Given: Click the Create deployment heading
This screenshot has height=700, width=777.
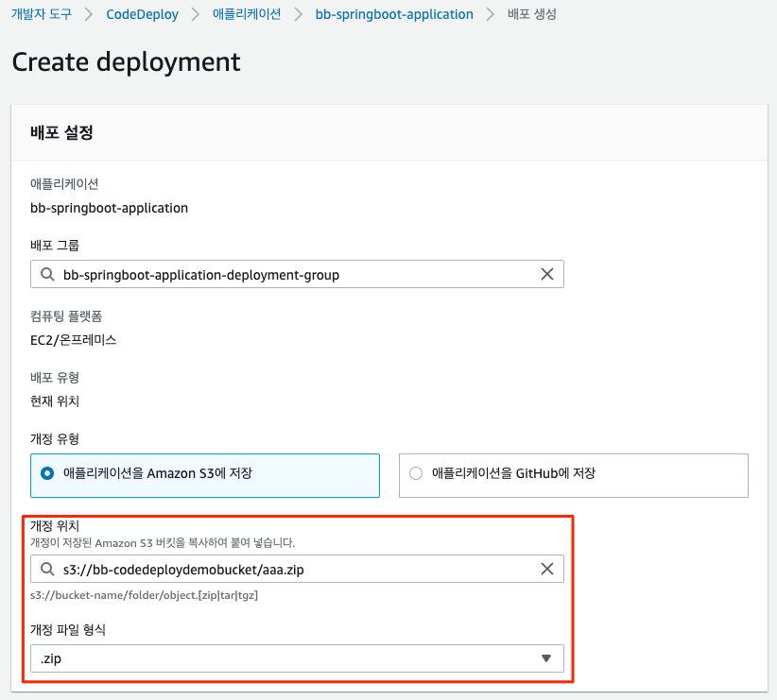Looking at the screenshot, I should click(127, 62).
